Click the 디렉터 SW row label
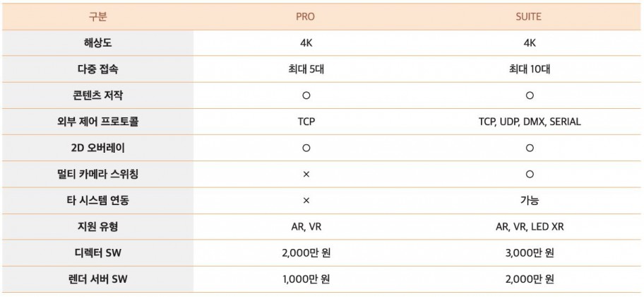 pos(98,252)
